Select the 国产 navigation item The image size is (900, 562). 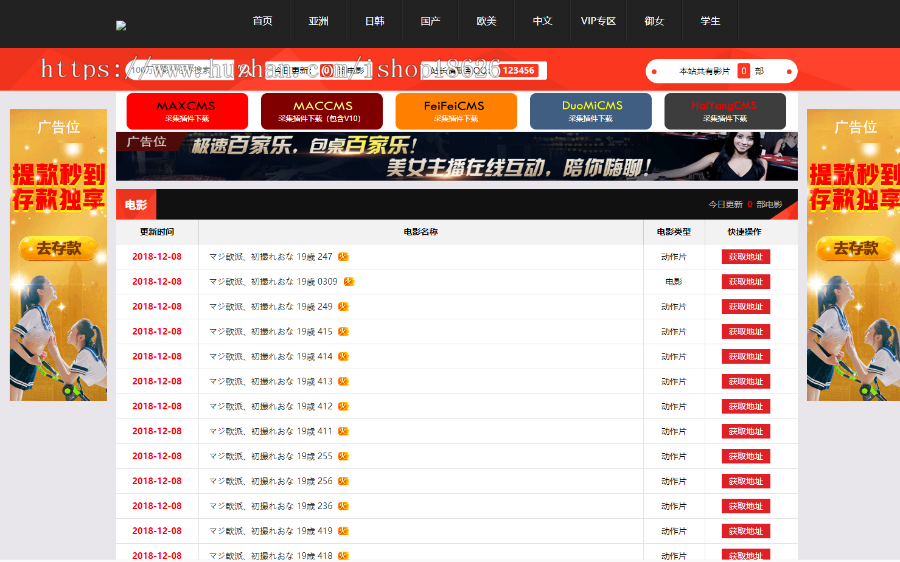point(430,21)
